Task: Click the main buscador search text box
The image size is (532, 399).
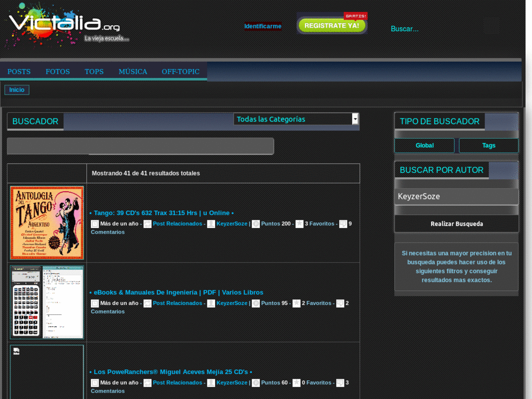Action: point(140,146)
